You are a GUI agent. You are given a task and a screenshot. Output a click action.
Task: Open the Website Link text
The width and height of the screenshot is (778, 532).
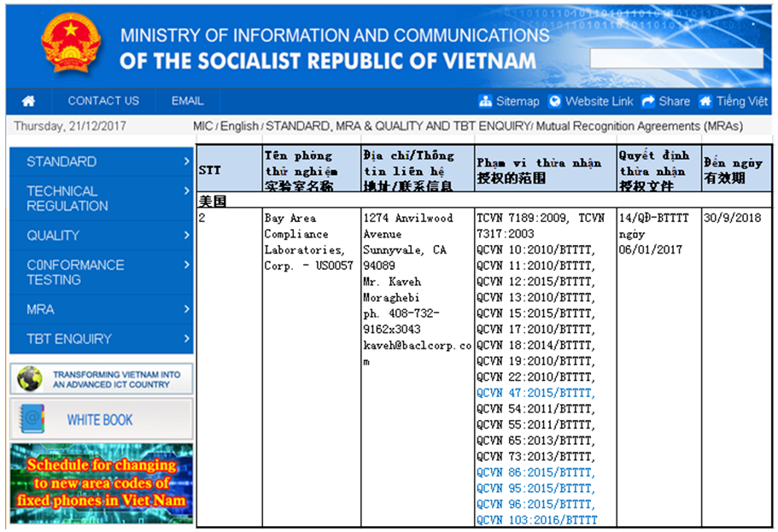[x=599, y=102]
